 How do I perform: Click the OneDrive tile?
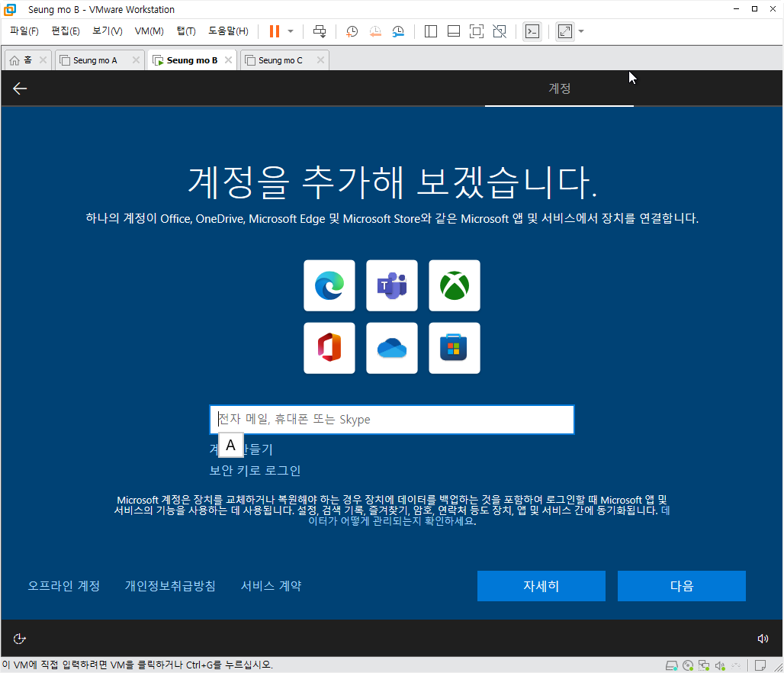(392, 348)
